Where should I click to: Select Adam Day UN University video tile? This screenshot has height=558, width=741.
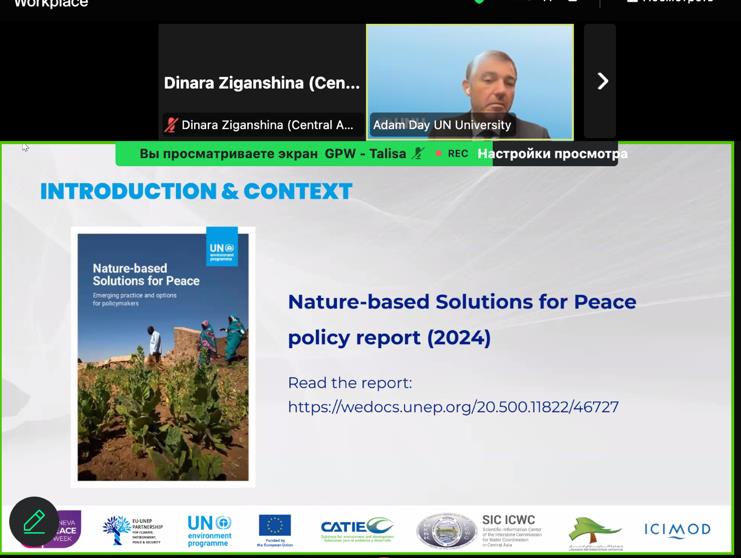pyautogui.click(x=469, y=80)
